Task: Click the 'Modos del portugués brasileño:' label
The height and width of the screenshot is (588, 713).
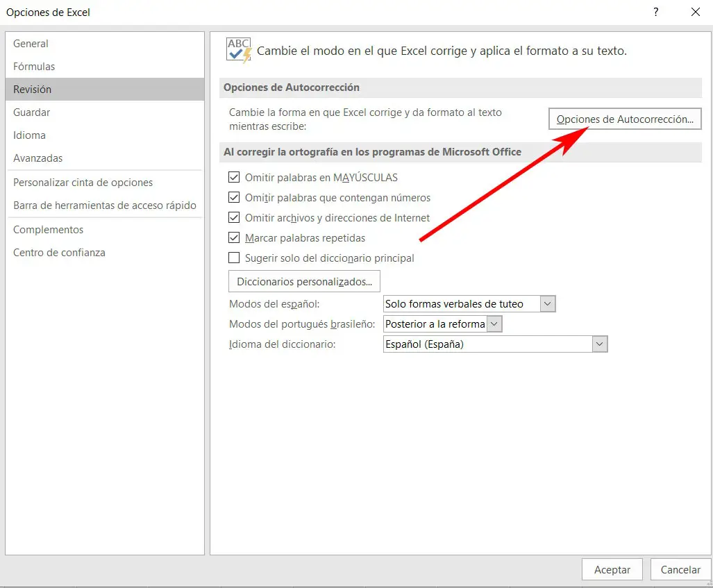Action: [302, 324]
